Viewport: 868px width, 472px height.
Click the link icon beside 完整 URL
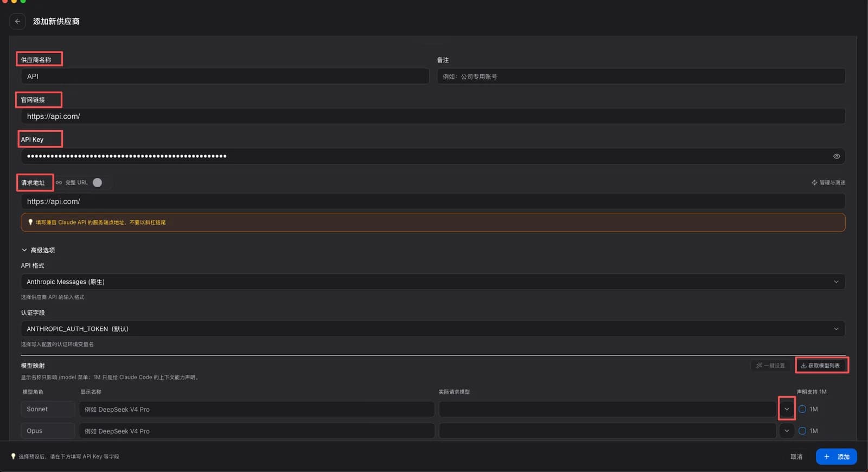[x=59, y=183]
